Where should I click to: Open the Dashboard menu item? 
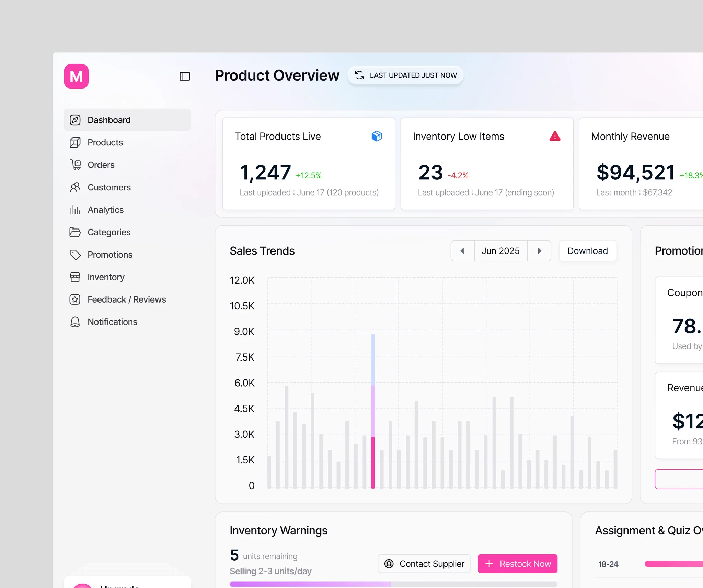(127, 120)
